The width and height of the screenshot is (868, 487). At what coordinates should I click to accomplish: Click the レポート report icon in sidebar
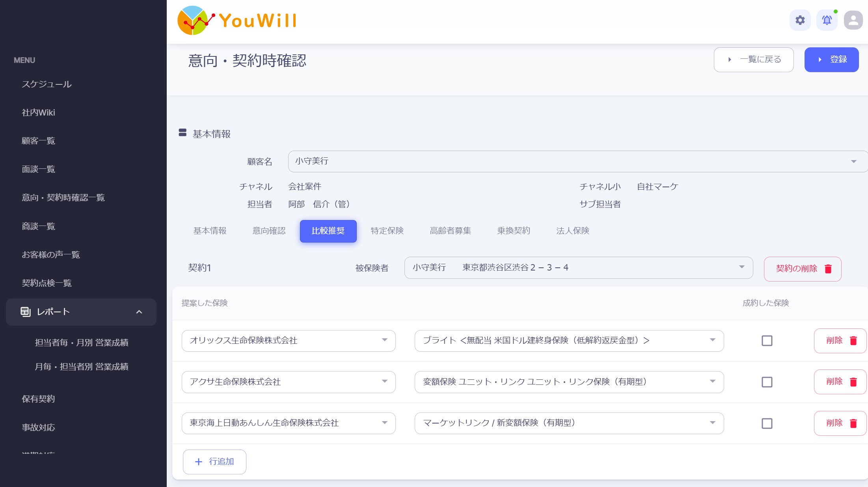coord(26,312)
